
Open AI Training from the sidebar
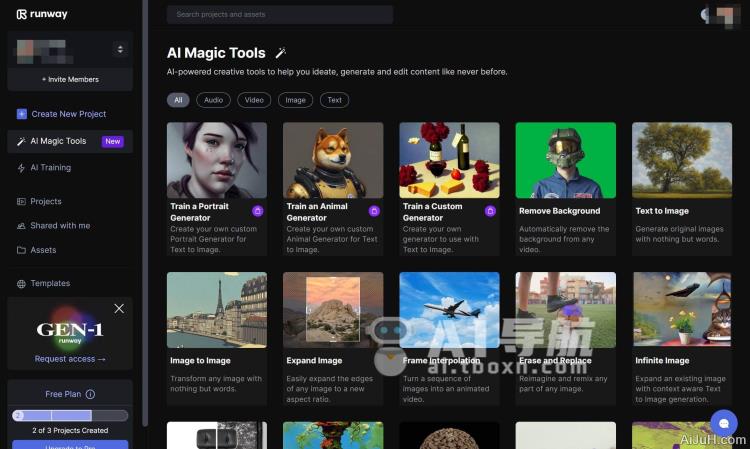tap(50, 168)
